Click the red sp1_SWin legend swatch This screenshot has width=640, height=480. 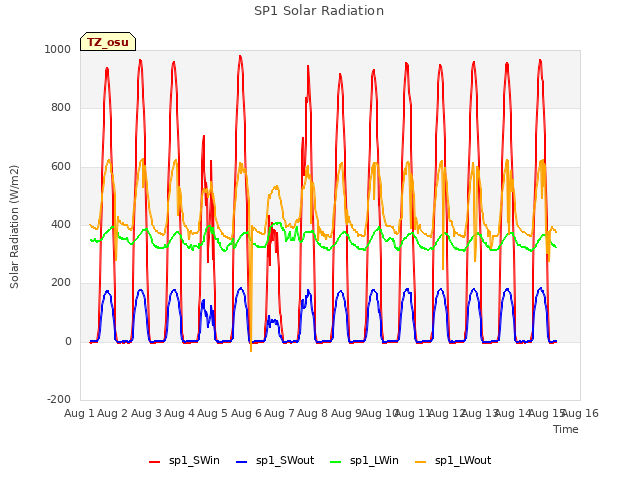tap(154, 462)
